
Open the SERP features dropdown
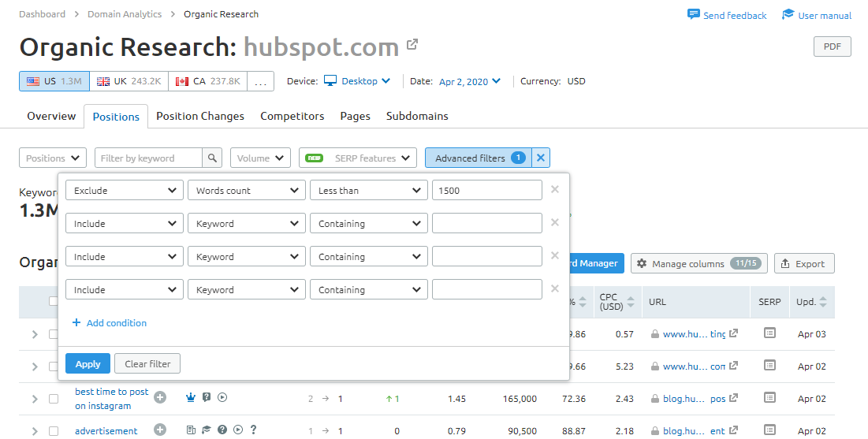358,158
